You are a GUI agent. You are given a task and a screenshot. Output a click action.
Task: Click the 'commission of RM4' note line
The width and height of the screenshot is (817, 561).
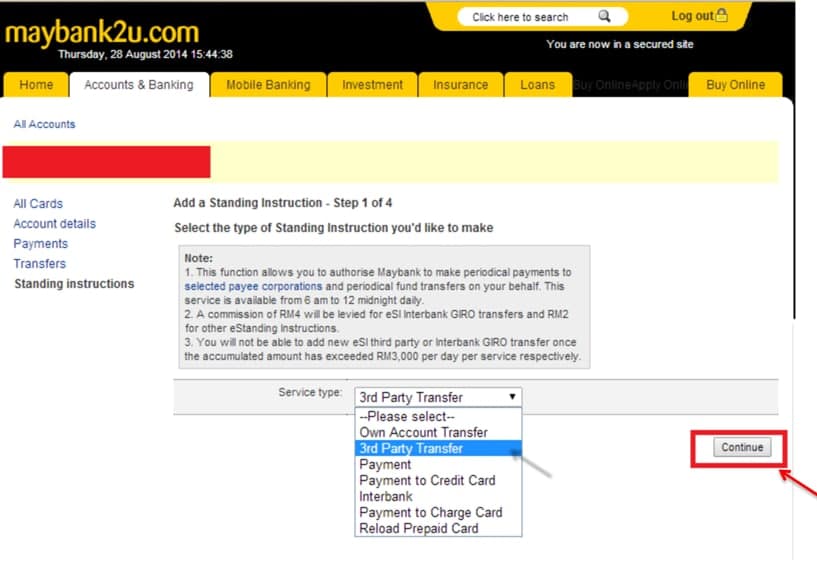(x=376, y=315)
